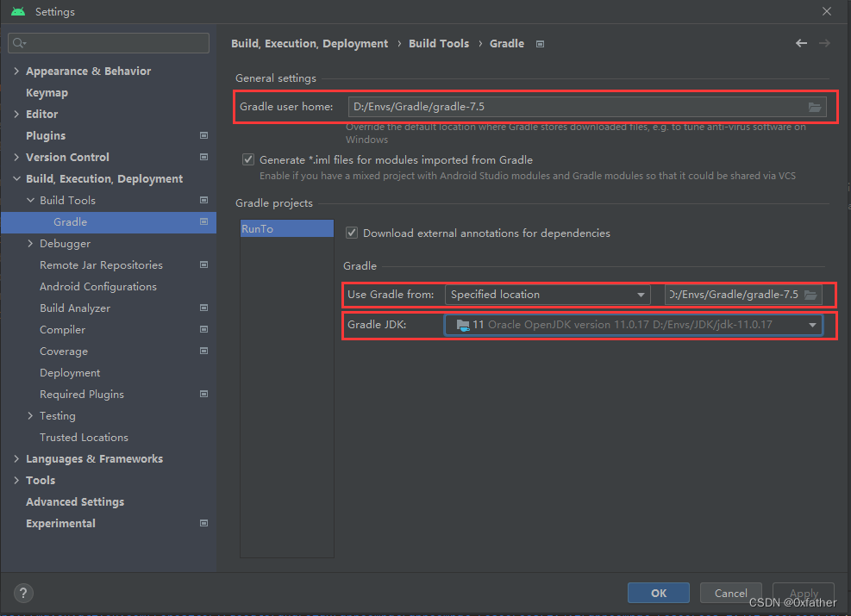Toggle Download external annotations for dependencies checkbox

click(352, 233)
